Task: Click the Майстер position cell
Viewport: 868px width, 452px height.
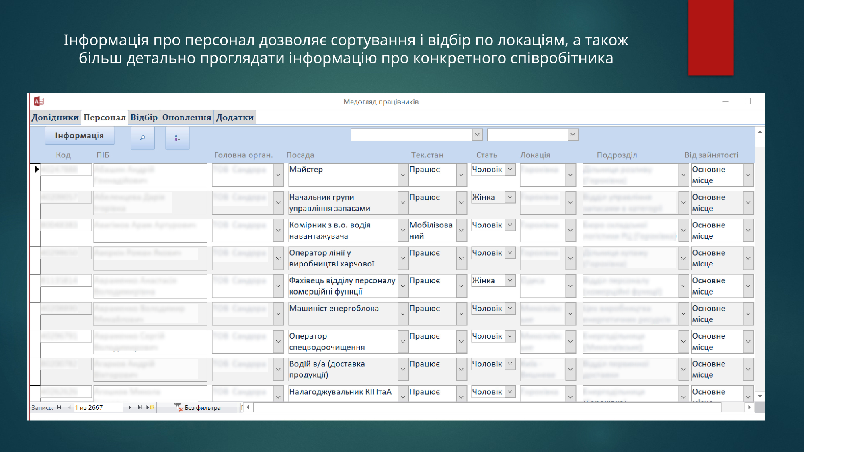Action: point(343,175)
